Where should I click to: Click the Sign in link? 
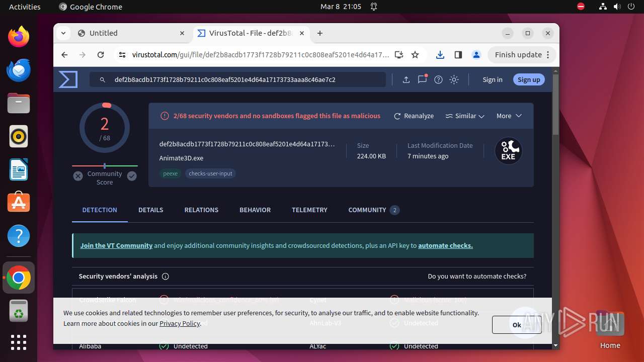492,79
